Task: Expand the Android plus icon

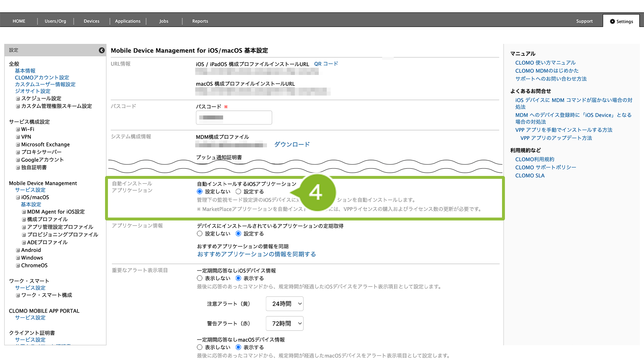Action: tap(18, 250)
